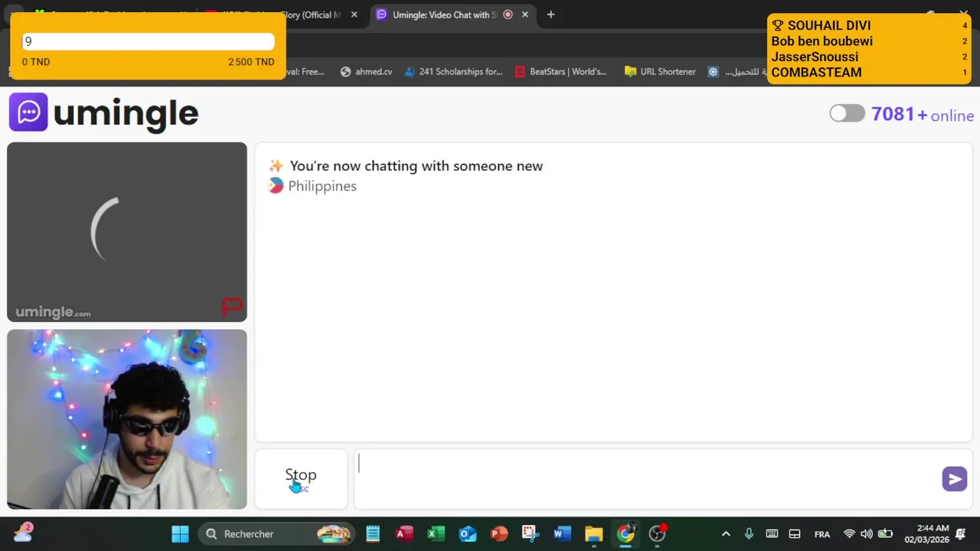The height and width of the screenshot is (551, 980).
Task: Click the 'Philippines' country label
Action: (322, 186)
